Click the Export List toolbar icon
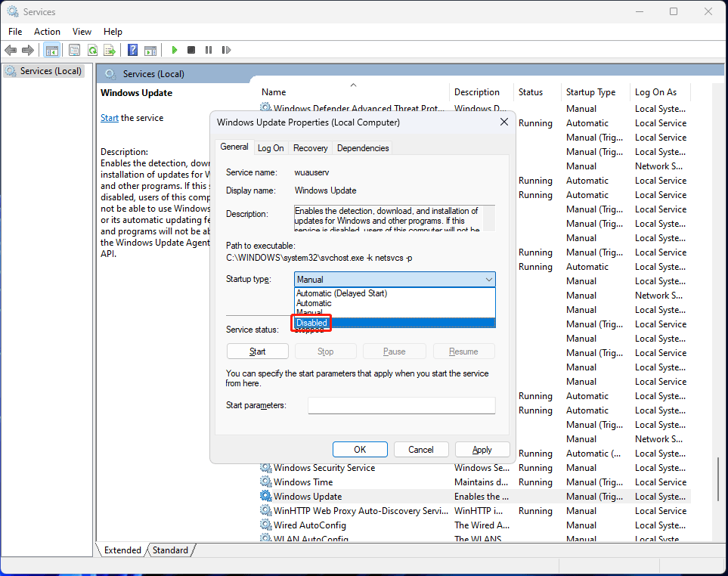The image size is (728, 576). (x=110, y=50)
